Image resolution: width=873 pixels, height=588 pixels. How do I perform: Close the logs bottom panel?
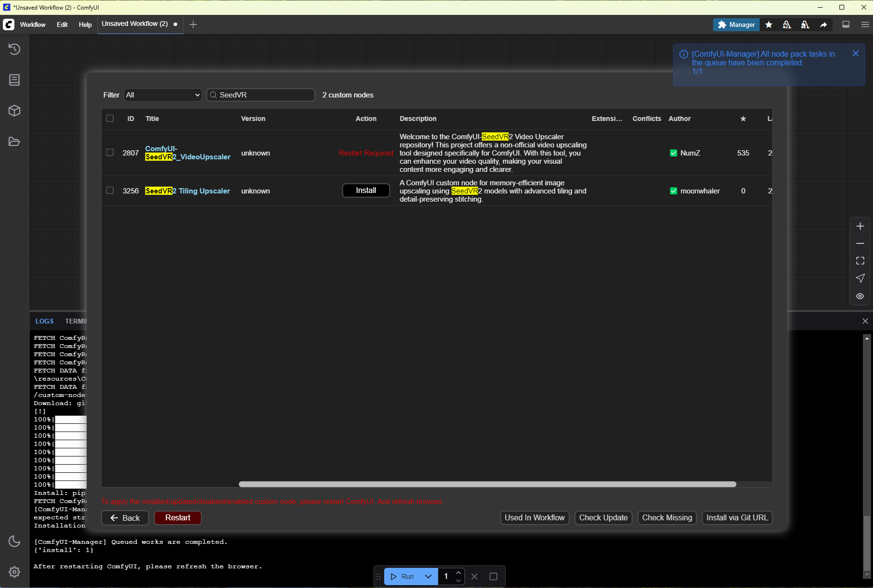point(865,321)
